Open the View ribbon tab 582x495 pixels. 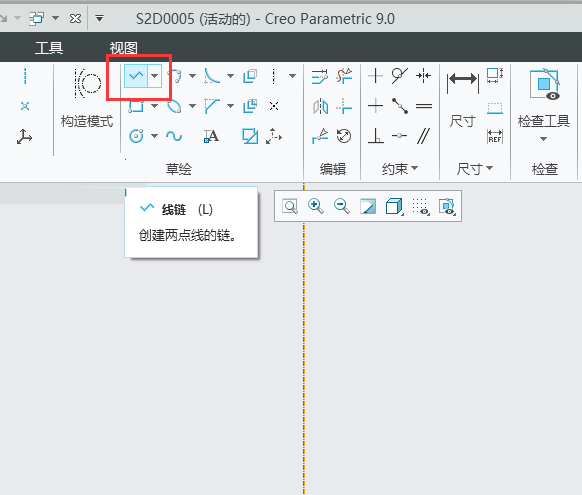[x=124, y=48]
